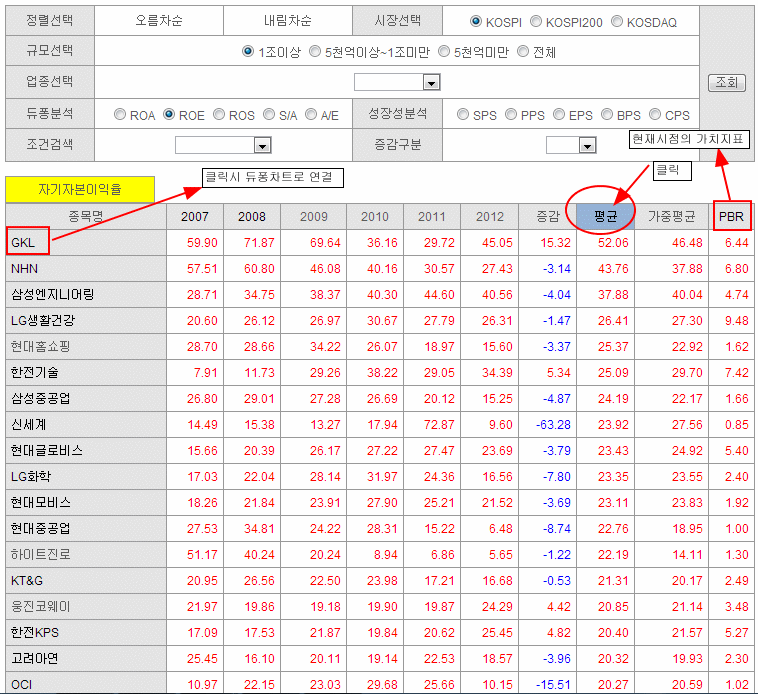Sort by 내림차순 descending
The height and width of the screenshot is (694, 758).
click(288, 20)
